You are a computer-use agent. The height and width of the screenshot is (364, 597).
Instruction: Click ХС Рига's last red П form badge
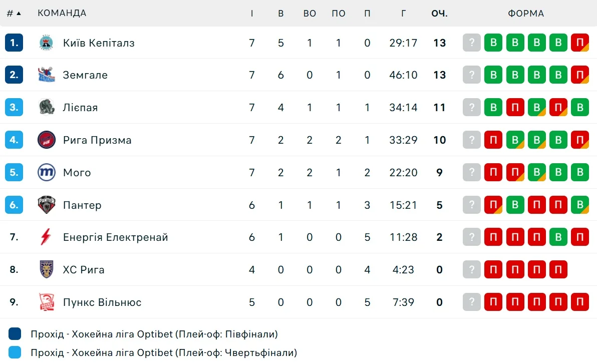(558, 270)
